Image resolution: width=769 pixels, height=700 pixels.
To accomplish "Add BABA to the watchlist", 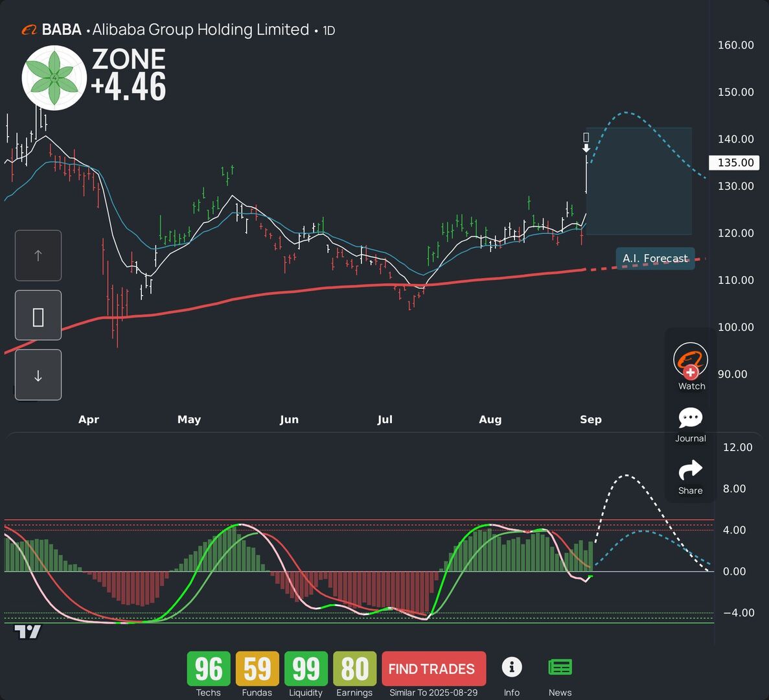I will pyautogui.click(x=691, y=366).
